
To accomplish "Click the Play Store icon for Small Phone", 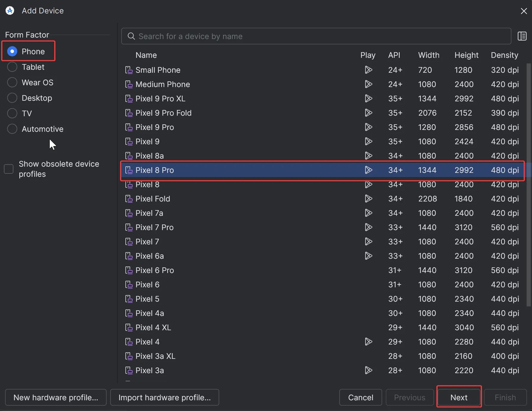I will point(368,70).
